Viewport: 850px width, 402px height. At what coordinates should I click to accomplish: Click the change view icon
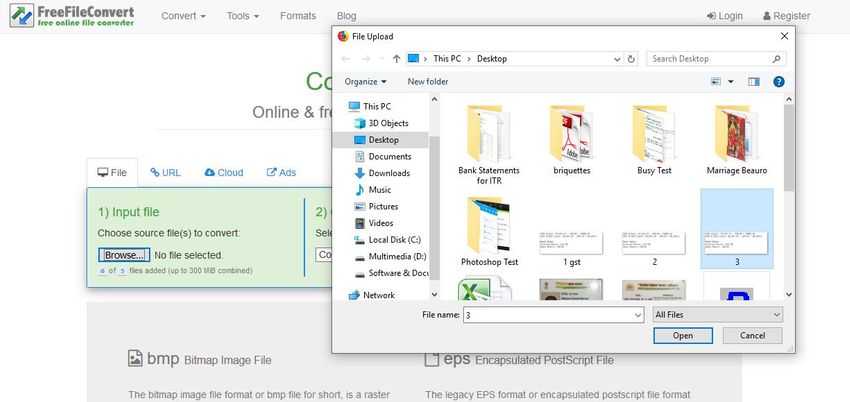coord(717,81)
